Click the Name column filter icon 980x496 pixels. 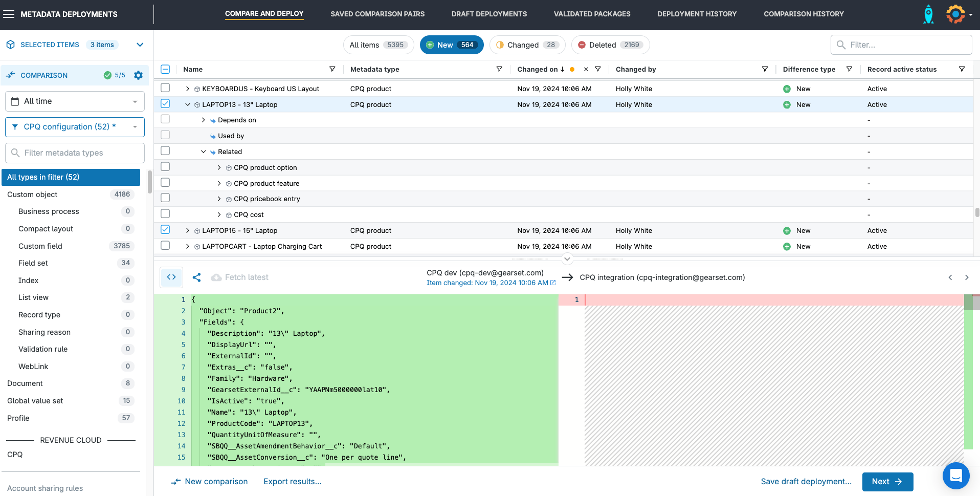pyautogui.click(x=332, y=69)
